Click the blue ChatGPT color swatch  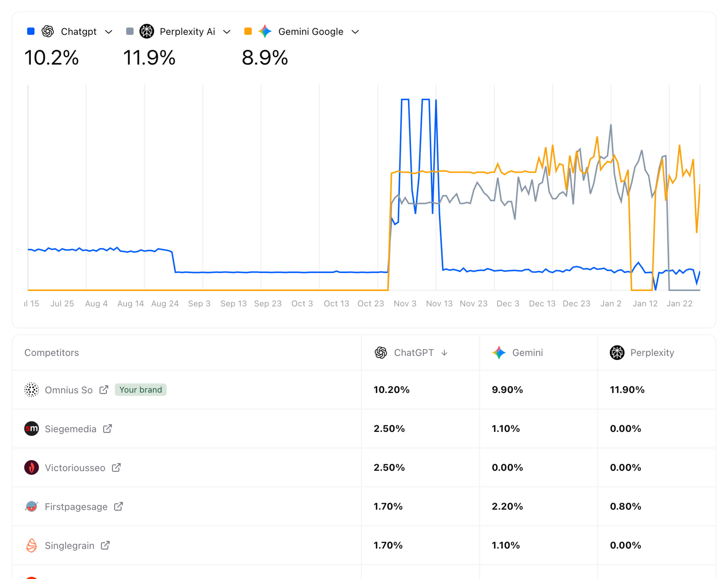click(31, 31)
